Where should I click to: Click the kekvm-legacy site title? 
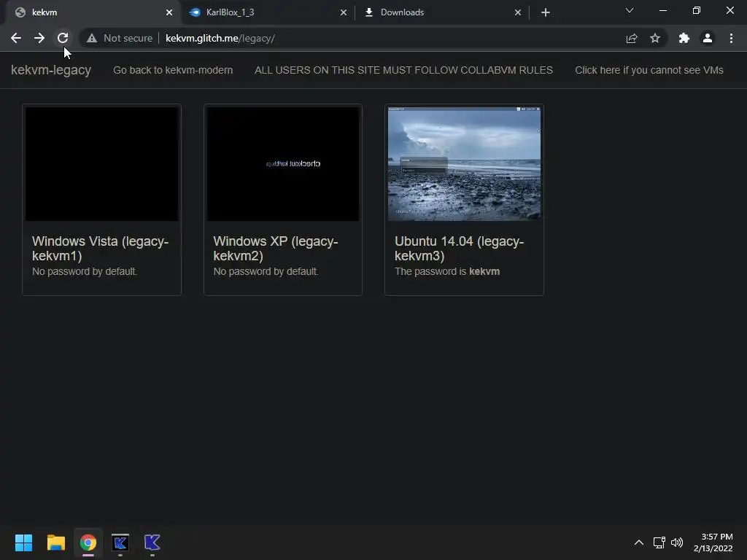tap(51, 70)
